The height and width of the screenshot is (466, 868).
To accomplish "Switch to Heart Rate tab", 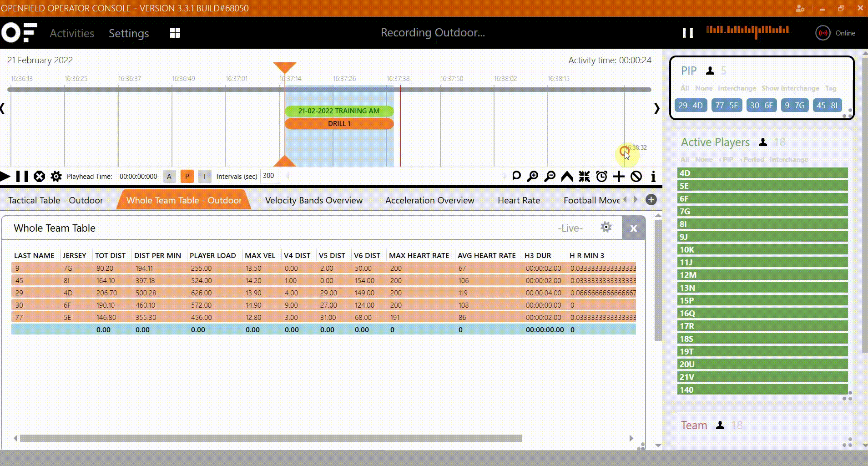I will (x=519, y=200).
